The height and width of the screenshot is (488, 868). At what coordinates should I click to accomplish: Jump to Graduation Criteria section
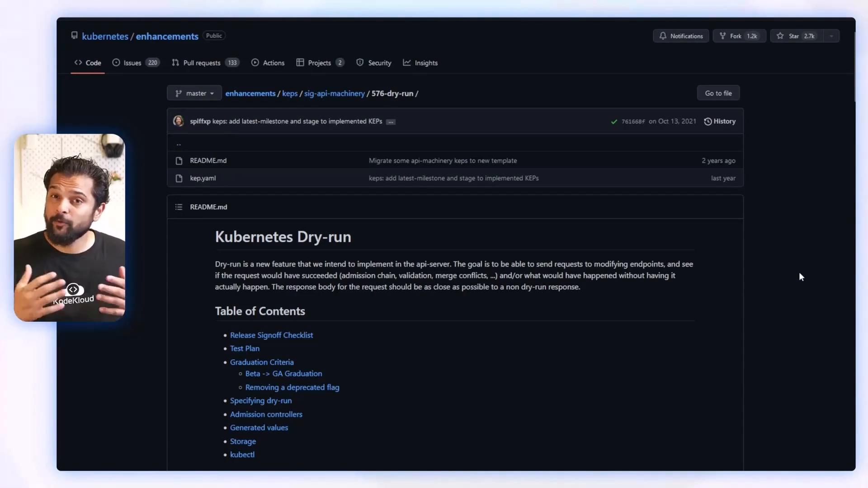pyautogui.click(x=262, y=362)
